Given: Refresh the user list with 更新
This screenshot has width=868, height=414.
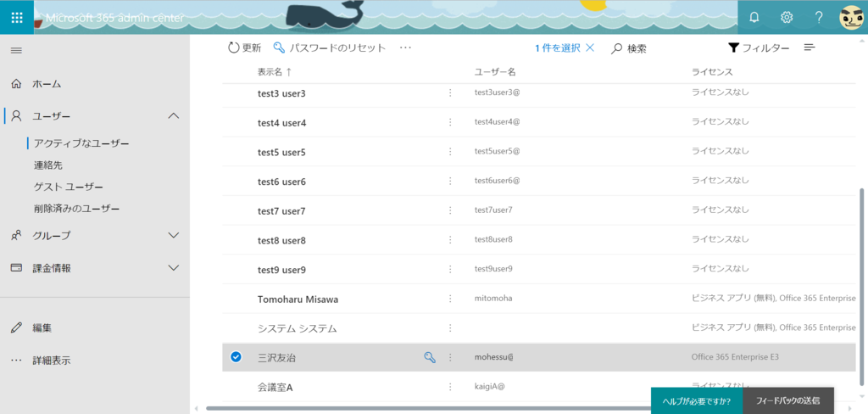Looking at the screenshot, I should tap(244, 48).
